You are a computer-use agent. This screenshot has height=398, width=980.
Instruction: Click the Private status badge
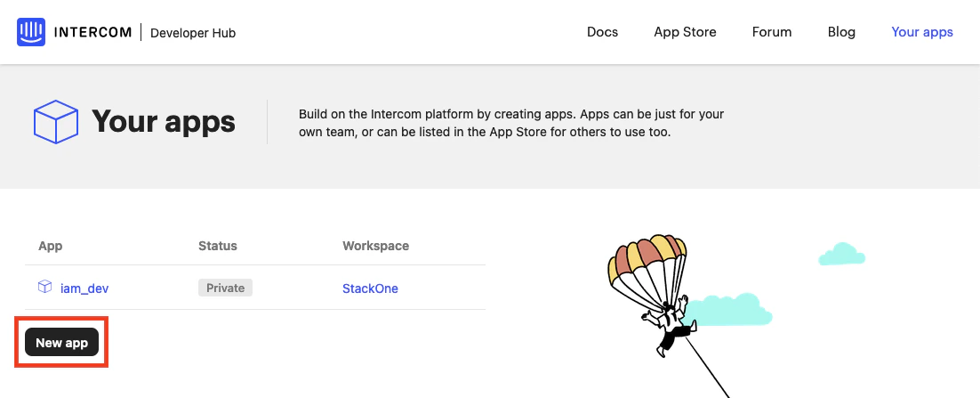[x=226, y=288]
